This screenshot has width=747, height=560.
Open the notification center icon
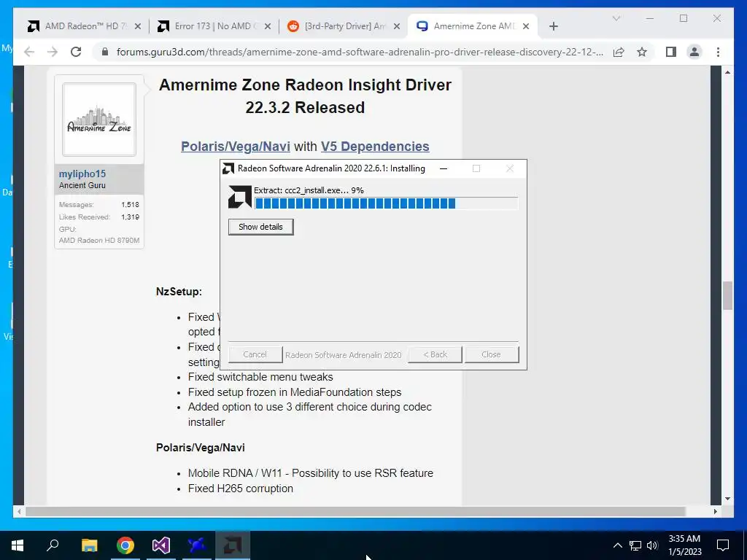(x=723, y=545)
